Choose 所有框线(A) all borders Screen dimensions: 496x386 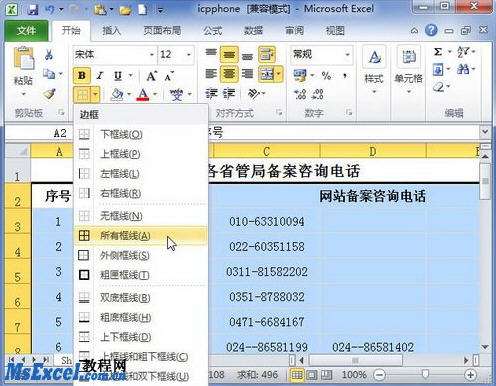(x=141, y=236)
